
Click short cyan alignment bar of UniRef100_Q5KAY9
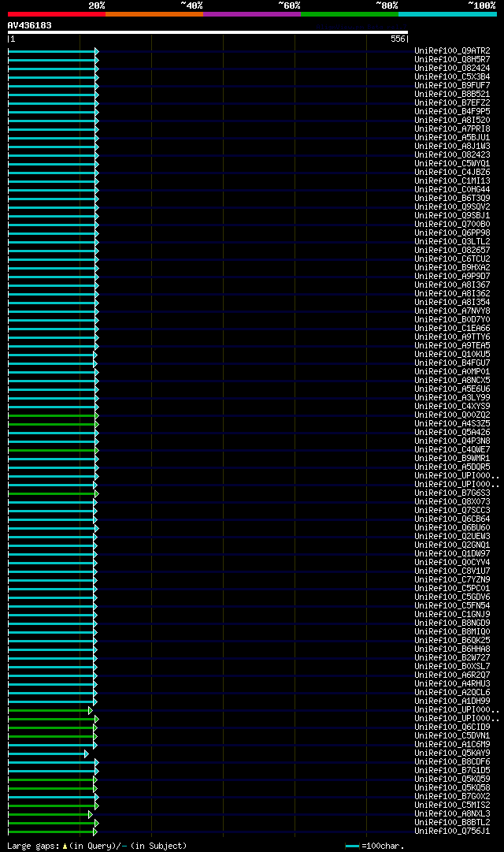48,754
